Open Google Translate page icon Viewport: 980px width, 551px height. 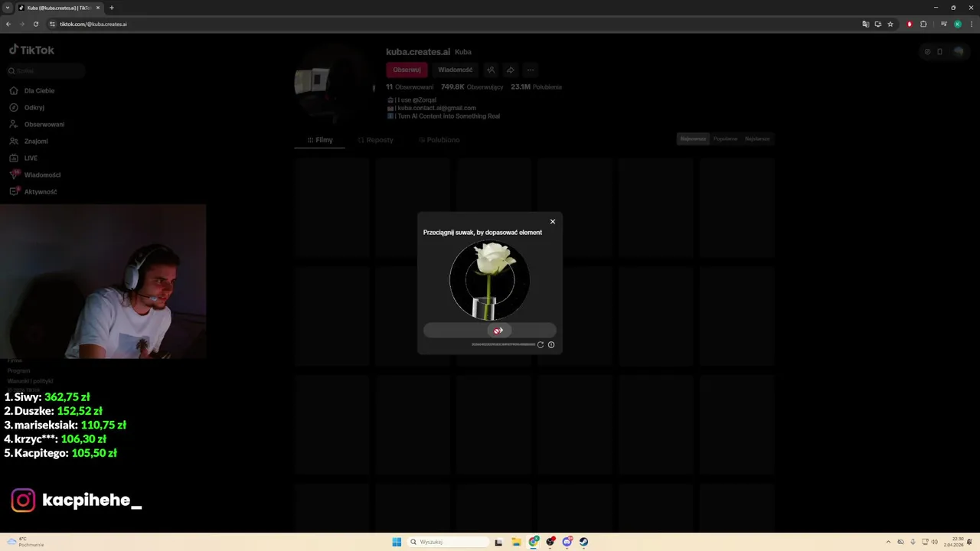click(865, 24)
